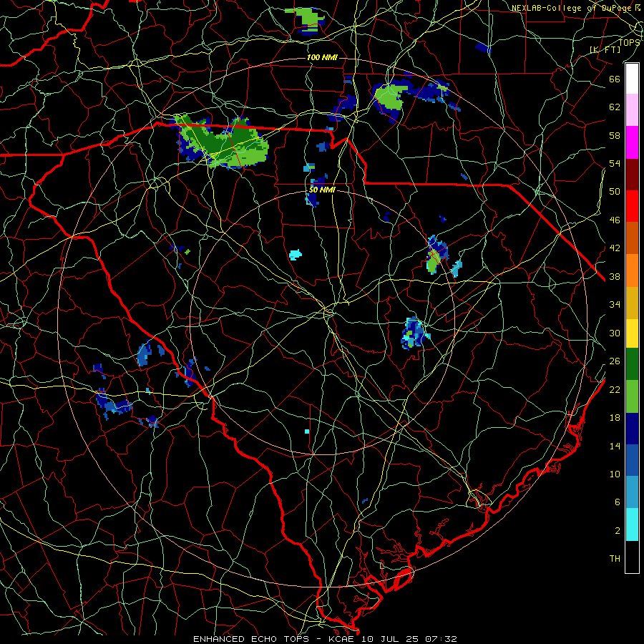Click the white swatch in the tops legend
644x644 pixels.
632,79
